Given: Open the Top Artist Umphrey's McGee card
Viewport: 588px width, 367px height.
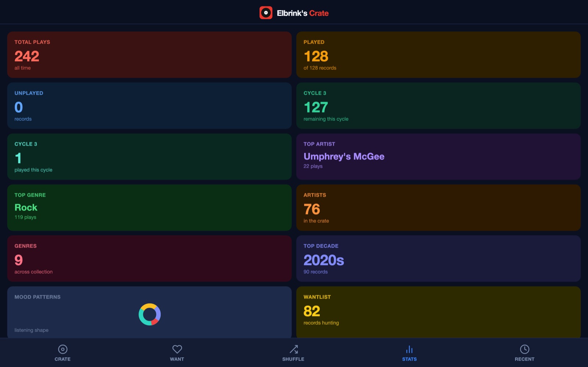Looking at the screenshot, I should (x=438, y=157).
